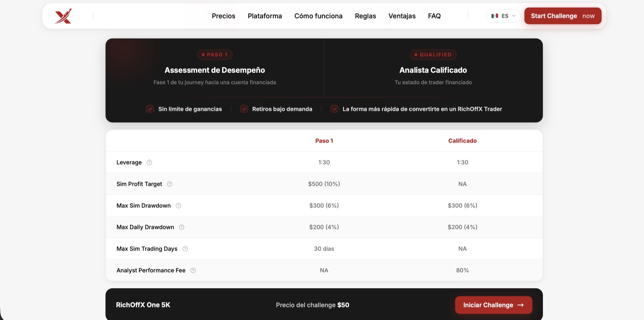644x320 pixels.
Task: Click the checkmark beside Retiros bajo demanda
Action: (244, 109)
